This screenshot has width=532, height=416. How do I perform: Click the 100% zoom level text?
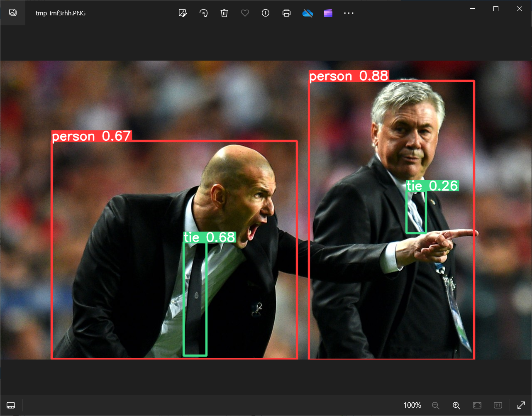(x=412, y=405)
